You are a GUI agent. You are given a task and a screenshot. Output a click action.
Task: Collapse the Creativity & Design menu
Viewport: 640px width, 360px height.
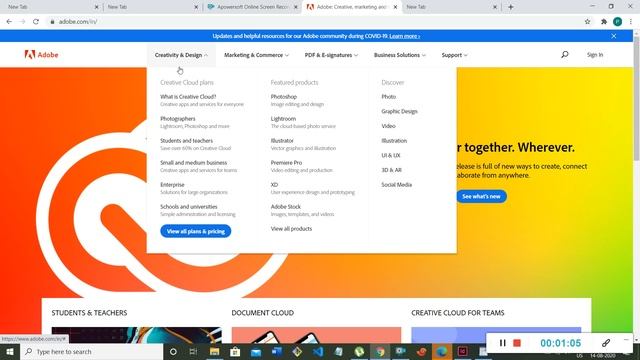[x=181, y=55]
